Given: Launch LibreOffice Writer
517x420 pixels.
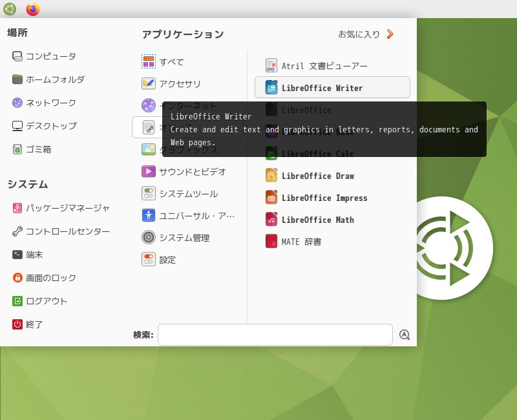Looking at the screenshot, I should tap(332, 87).
